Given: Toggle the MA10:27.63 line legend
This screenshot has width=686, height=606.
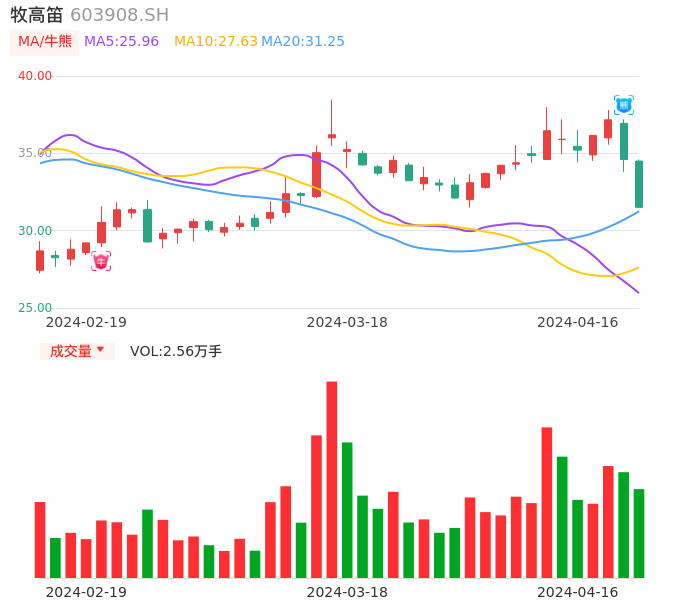Looking at the screenshot, I should coord(215,42).
